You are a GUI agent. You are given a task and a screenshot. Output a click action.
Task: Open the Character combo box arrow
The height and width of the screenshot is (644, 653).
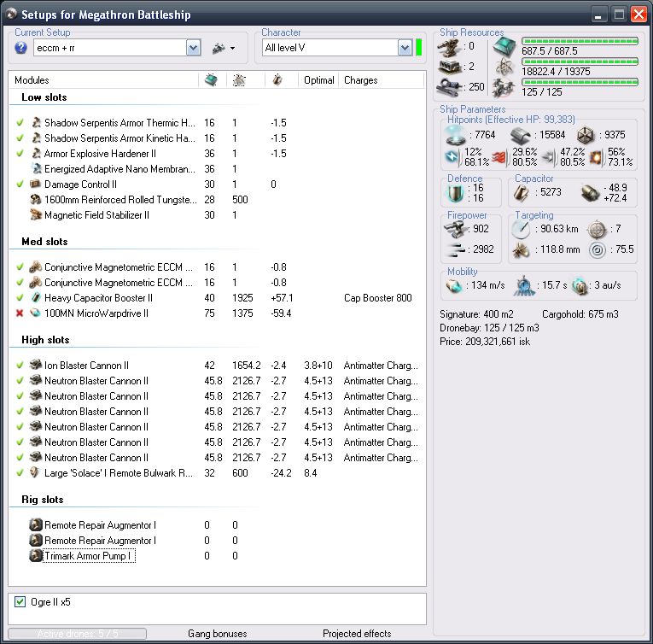coord(405,48)
